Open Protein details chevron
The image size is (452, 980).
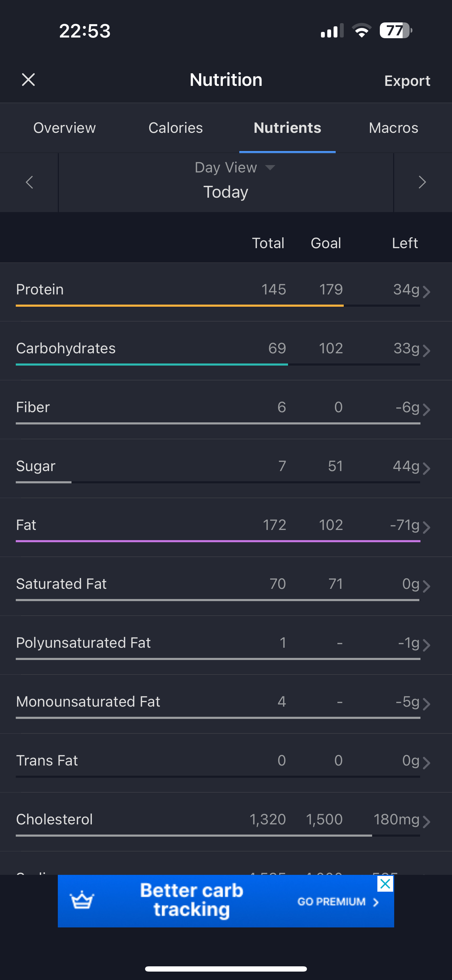click(427, 291)
